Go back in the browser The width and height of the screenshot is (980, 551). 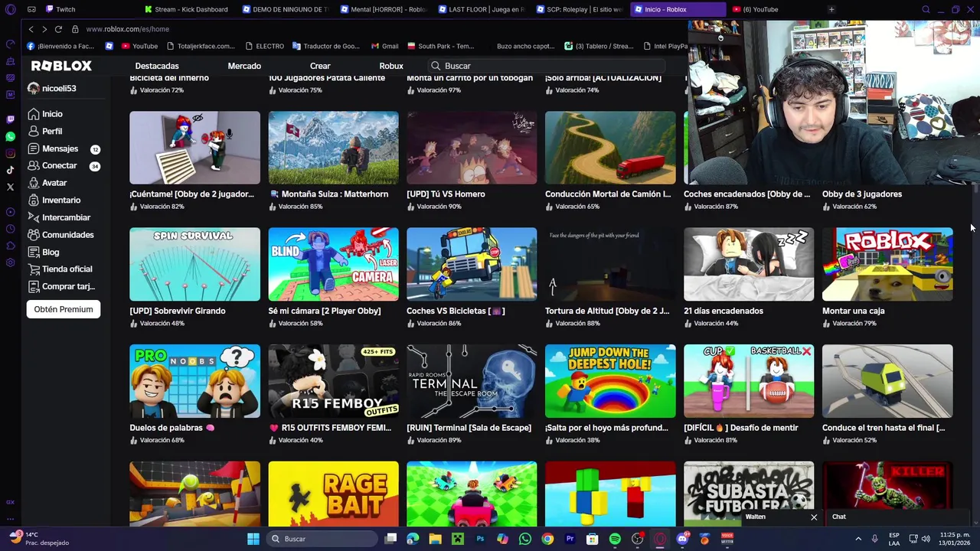coord(31,29)
